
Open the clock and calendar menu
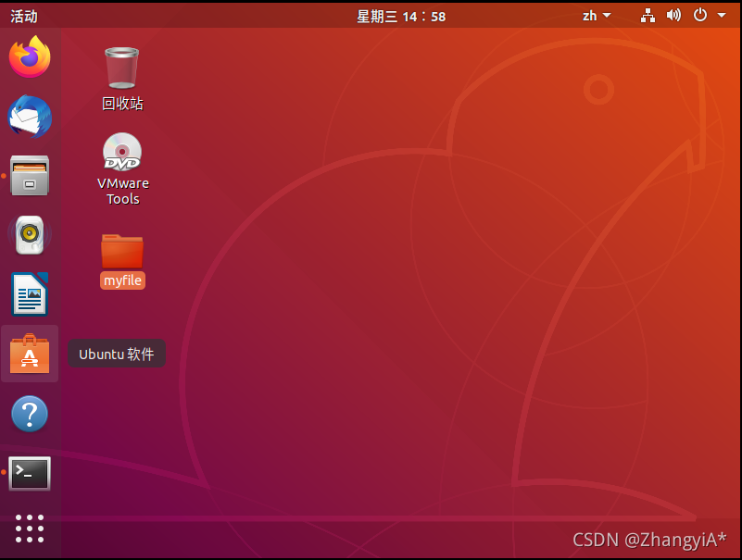point(401,17)
